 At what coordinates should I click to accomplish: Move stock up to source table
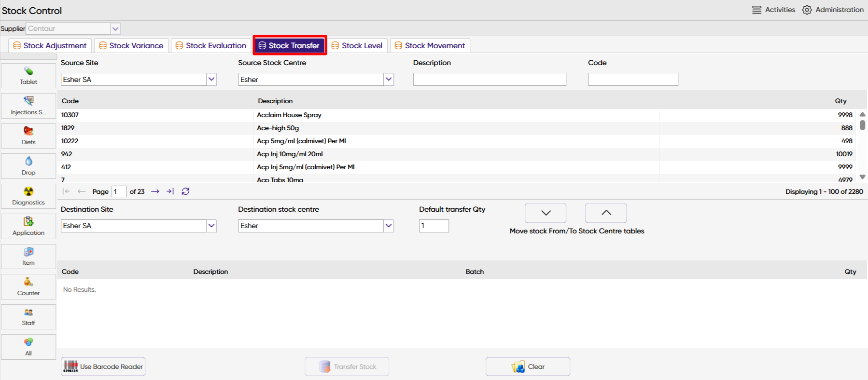click(x=606, y=213)
